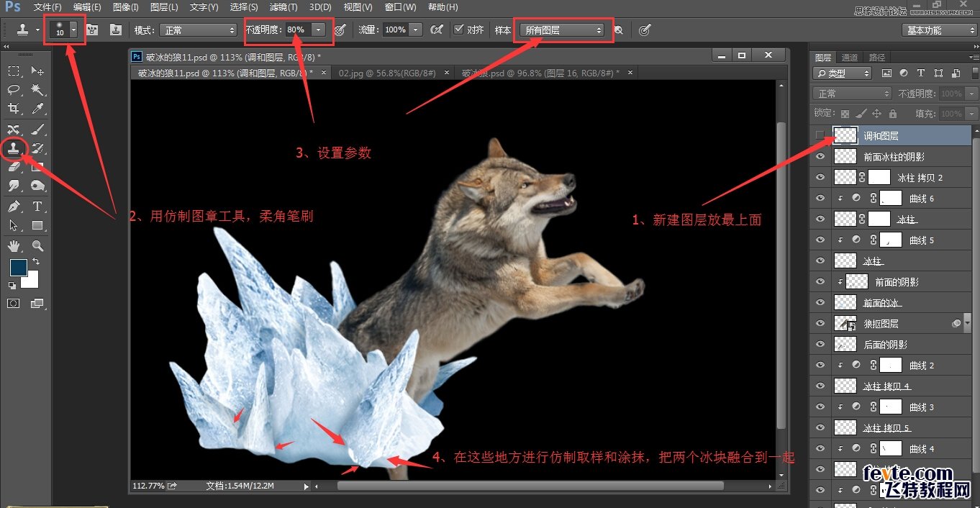Open the 模式 blend mode dropdown
The height and width of the screenshot is (508, 980).
[x=199, y=30]
